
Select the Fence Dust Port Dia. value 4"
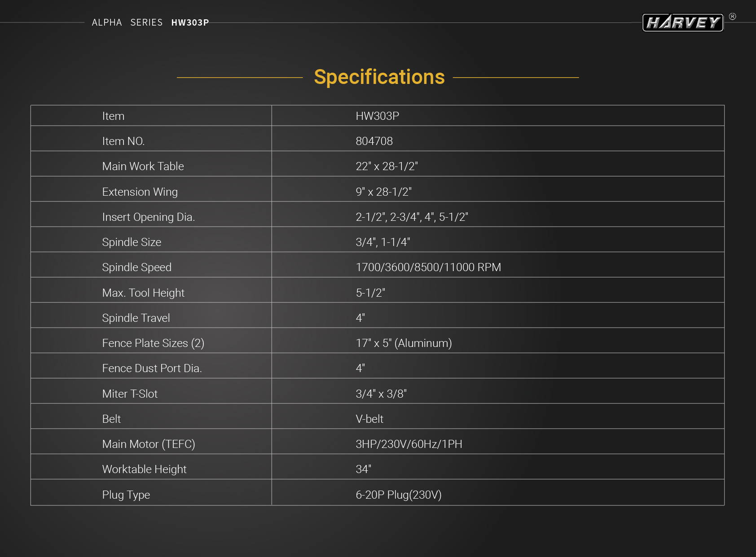pos(360,368)
